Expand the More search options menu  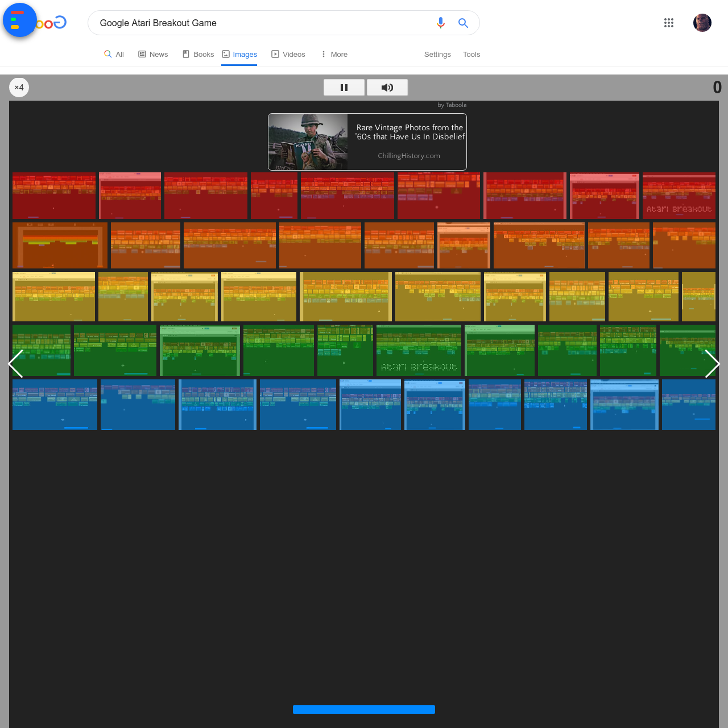(334, 54)
